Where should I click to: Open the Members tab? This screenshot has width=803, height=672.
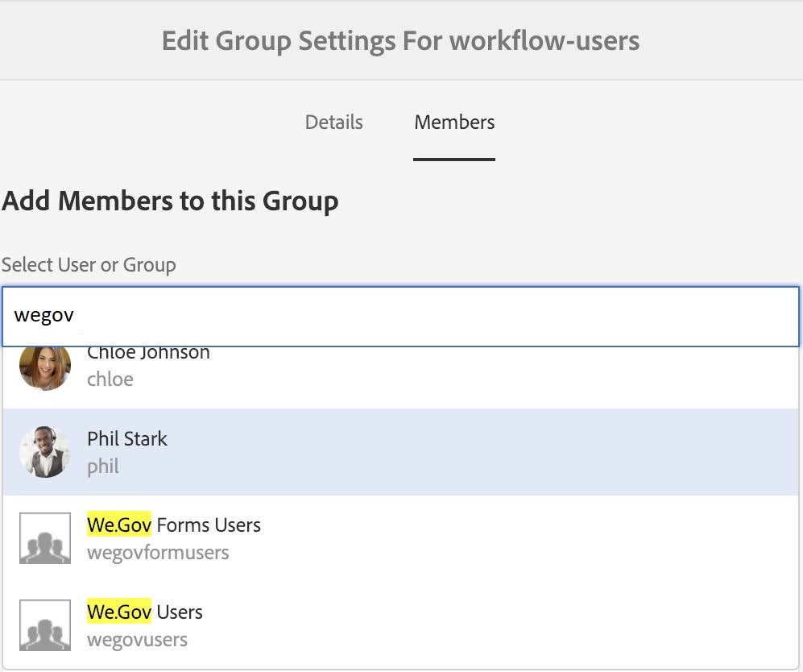click(454, 122)
